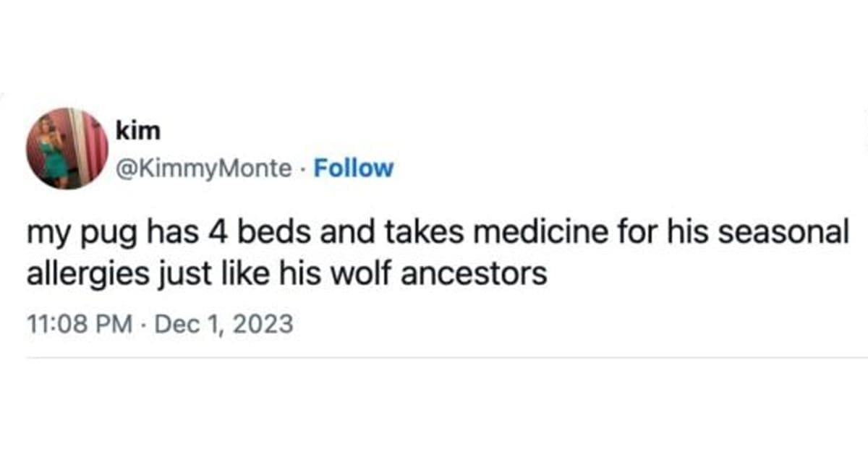Click the separator dot before Follow

pos(303,168)
